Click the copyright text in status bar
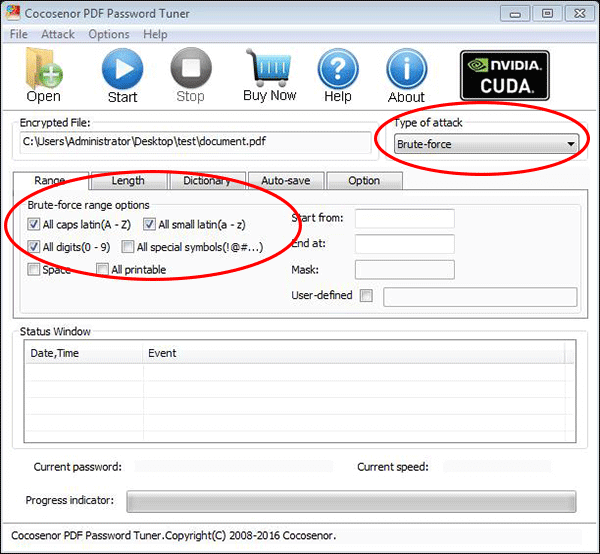This screenshot has width=600, height=554. [174, 536]
